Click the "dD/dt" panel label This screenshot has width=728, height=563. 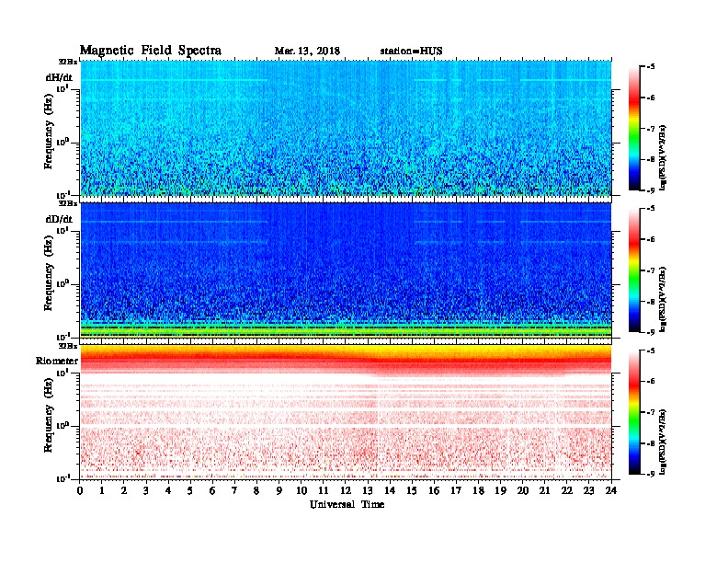tap(59, 219)
